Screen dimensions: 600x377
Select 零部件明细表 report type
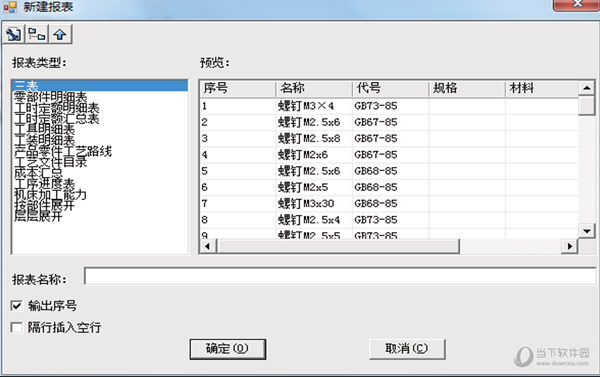(x=51, y=97)
